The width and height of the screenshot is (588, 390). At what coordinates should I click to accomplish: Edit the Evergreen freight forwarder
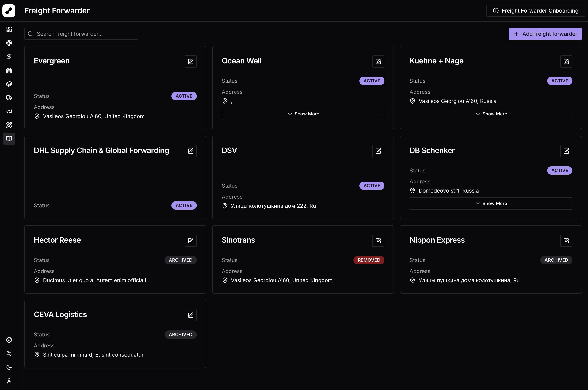pyautogui.click(x=191, y=62)
